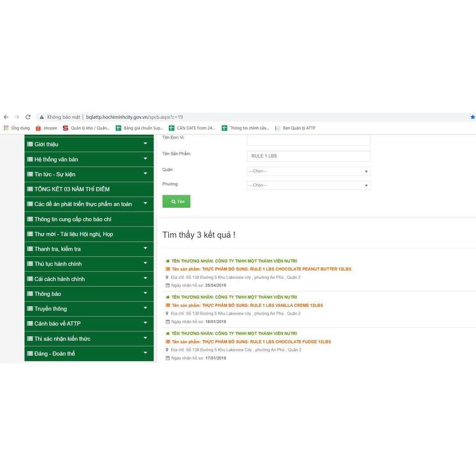Expand the Thi xác nhận kiến thức arrow
Viewport: 476px width, 476px height.
(145, 338)
